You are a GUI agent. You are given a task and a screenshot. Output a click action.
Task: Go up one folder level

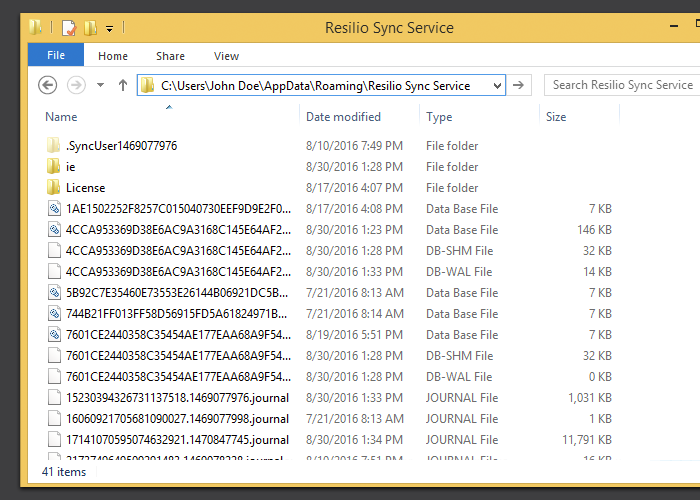(123, 85)
